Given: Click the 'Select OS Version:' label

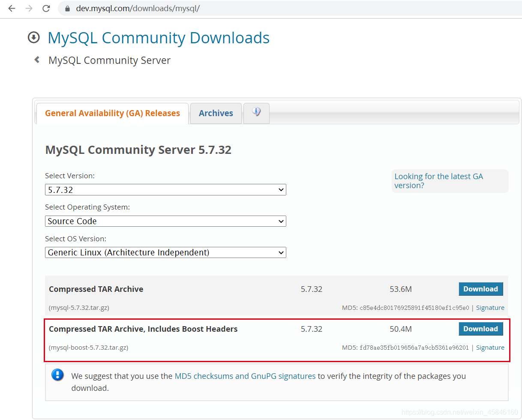Looking at the screenshot, I should tap(75, 238).
